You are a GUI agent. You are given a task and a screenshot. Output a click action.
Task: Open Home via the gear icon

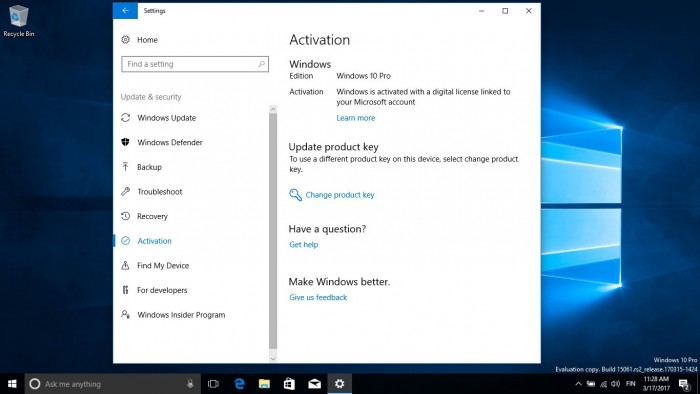125,40
